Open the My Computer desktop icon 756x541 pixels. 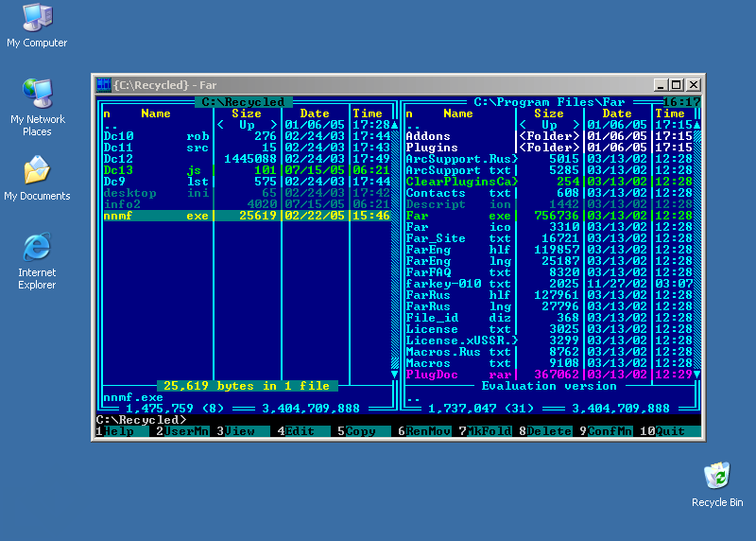(37, 26)
